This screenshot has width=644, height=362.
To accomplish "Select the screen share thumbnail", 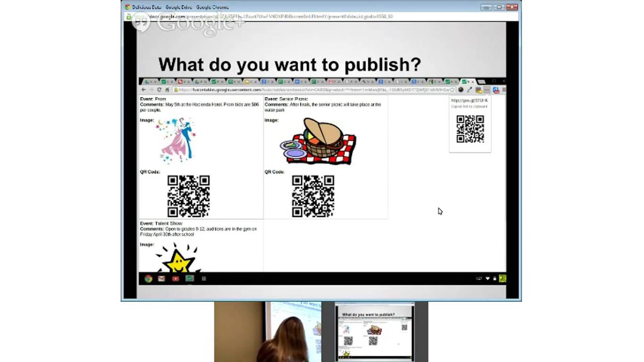I will click(375, 332).
